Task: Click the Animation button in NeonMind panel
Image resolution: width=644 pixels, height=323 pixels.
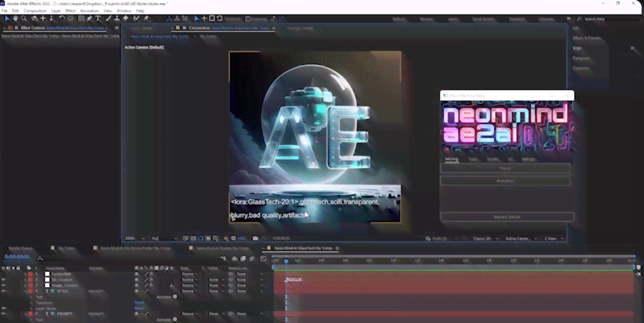Action: [505, 181]
